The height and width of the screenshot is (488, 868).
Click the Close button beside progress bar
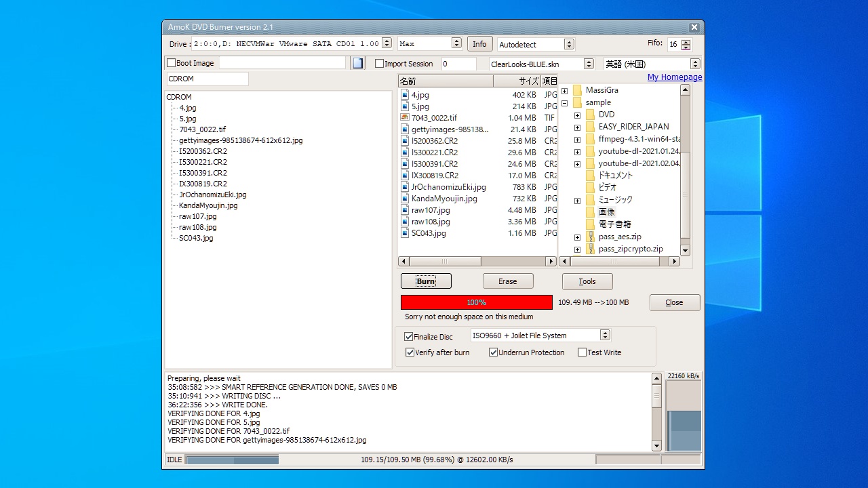tap(675, 302)
